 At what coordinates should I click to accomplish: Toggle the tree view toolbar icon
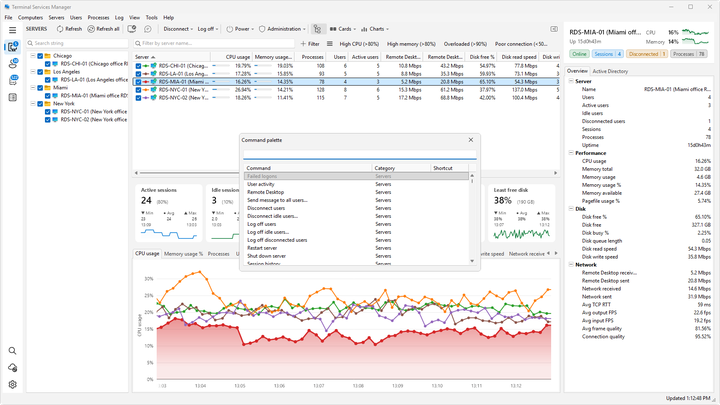click(x=317, y=29)
